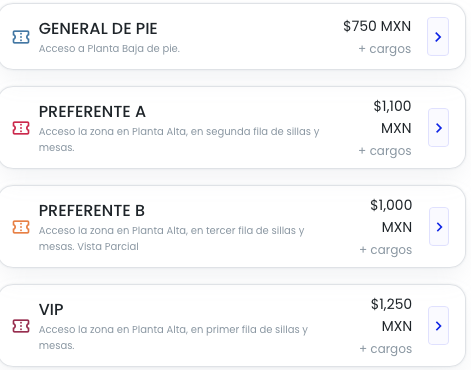Image resolution: width=471 pixels, height=370 pixels.
Task: Click the $1,250 MXN price
Action: [391, 315]
